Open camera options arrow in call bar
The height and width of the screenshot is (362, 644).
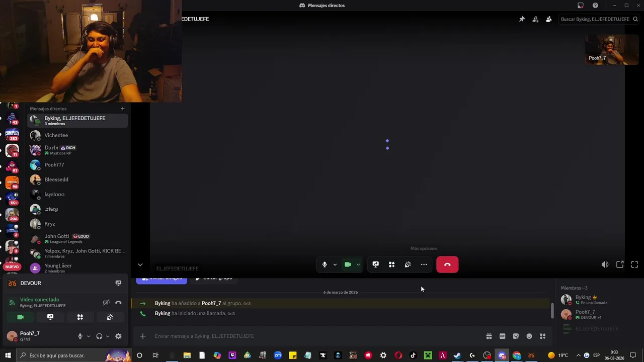pos(358,264)
